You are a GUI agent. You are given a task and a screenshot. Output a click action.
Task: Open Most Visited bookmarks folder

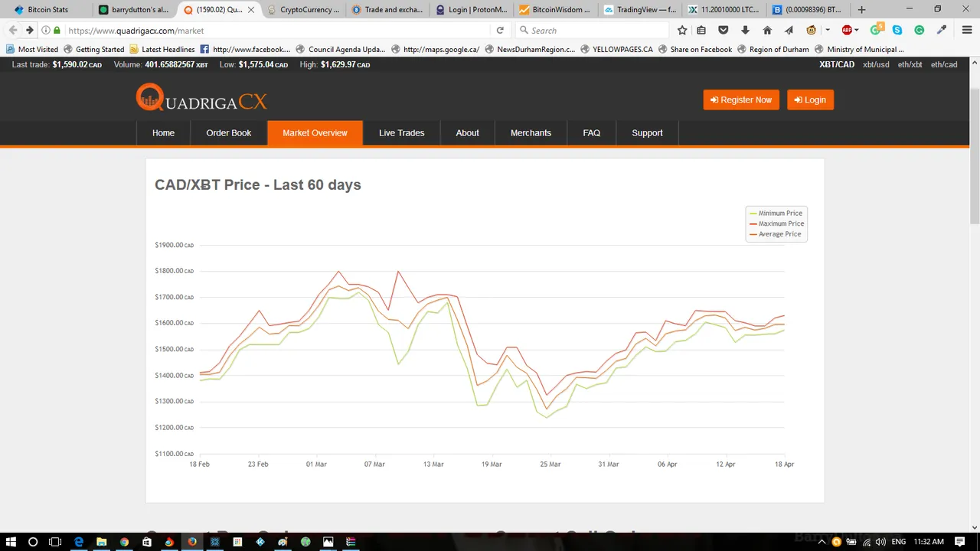tap(31, 49)
